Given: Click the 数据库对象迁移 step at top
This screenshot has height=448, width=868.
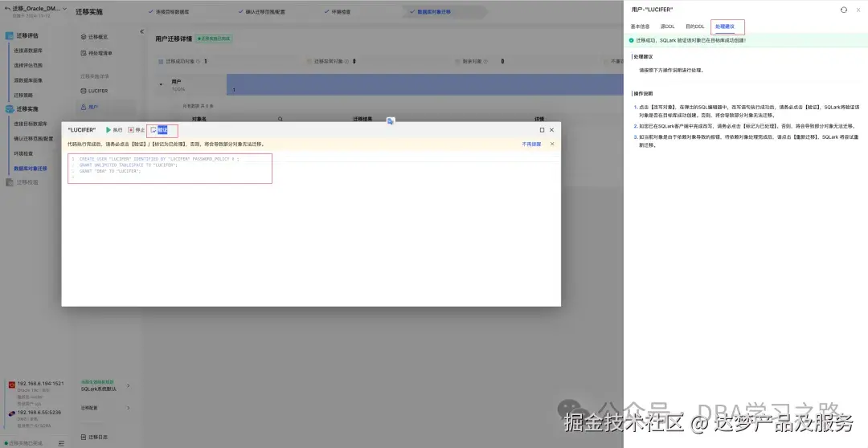Looking at the screenshot, I should 430,11.
